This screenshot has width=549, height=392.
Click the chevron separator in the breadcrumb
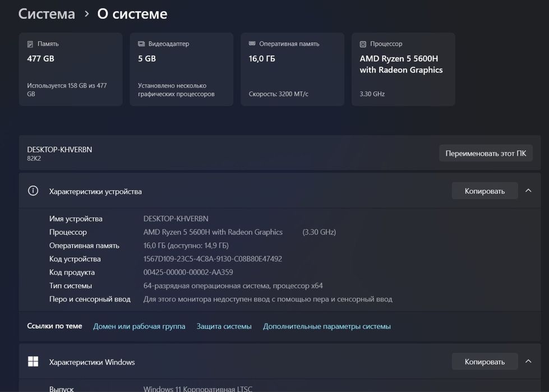coord(86,14)
